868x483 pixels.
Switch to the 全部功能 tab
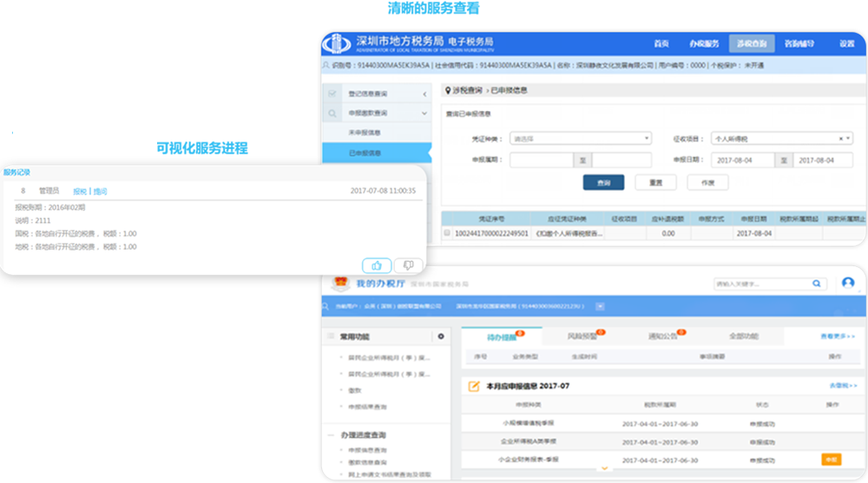click(744, 336)
